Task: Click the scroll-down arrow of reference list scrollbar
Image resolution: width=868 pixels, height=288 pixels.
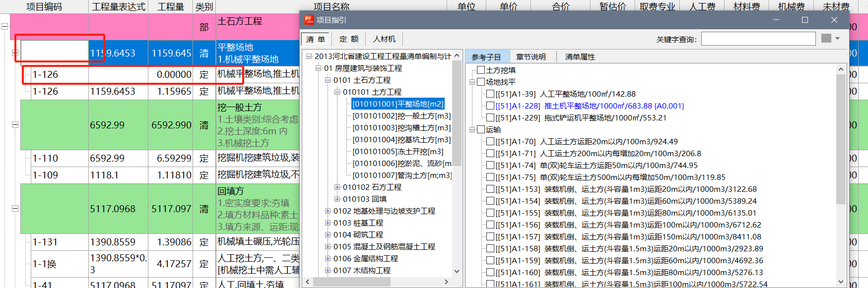Action: [x=841, y=282]
